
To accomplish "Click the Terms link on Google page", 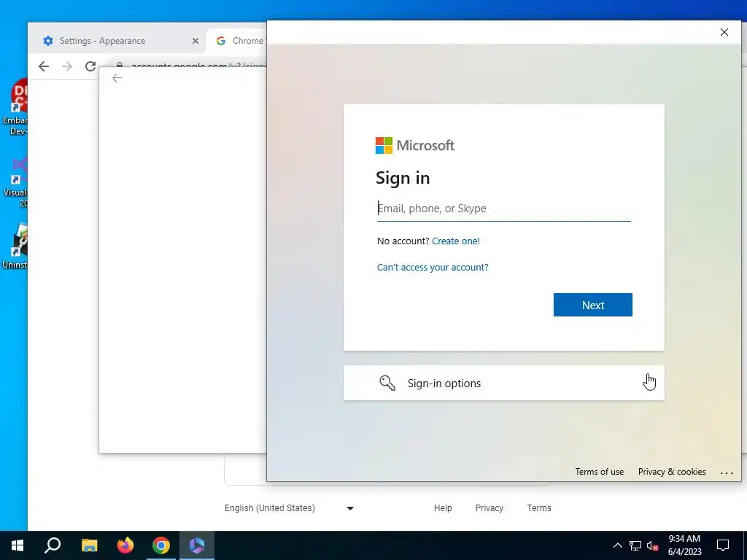I will click(539, 508).
